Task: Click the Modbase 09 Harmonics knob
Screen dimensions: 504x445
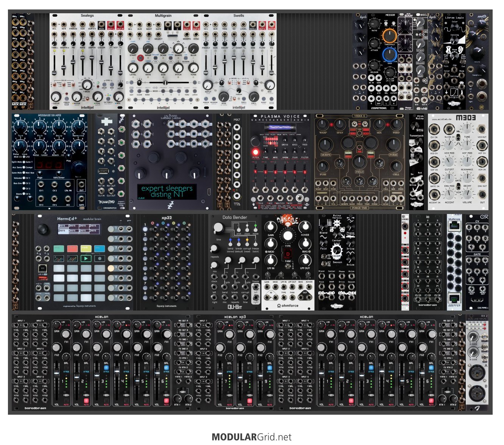Action: (78, 127)
